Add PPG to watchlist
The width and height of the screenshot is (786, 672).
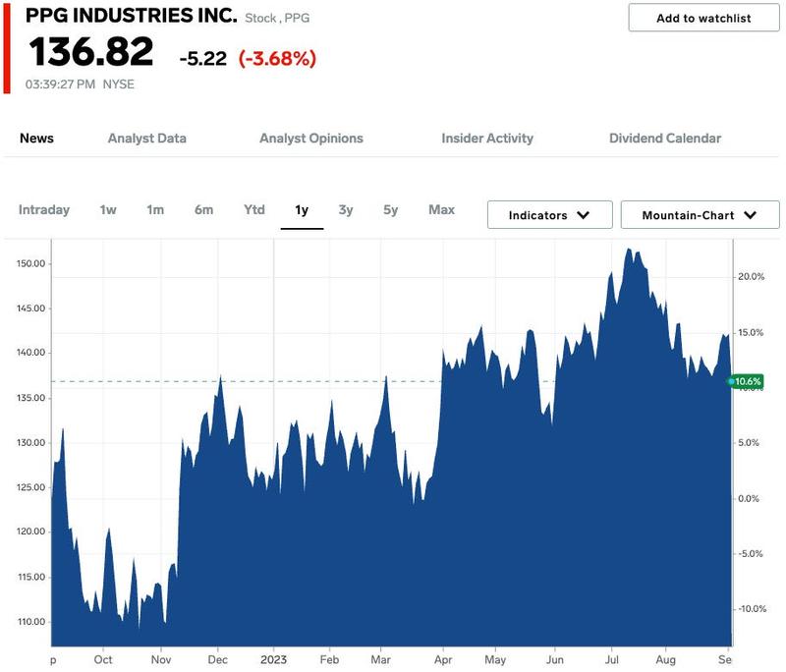[703, 18]
